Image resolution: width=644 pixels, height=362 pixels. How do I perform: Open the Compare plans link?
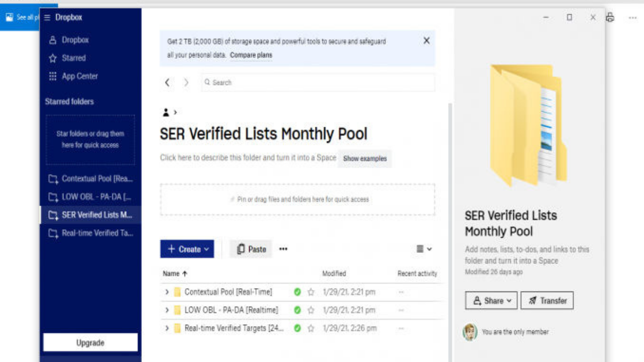click(251, 55)
